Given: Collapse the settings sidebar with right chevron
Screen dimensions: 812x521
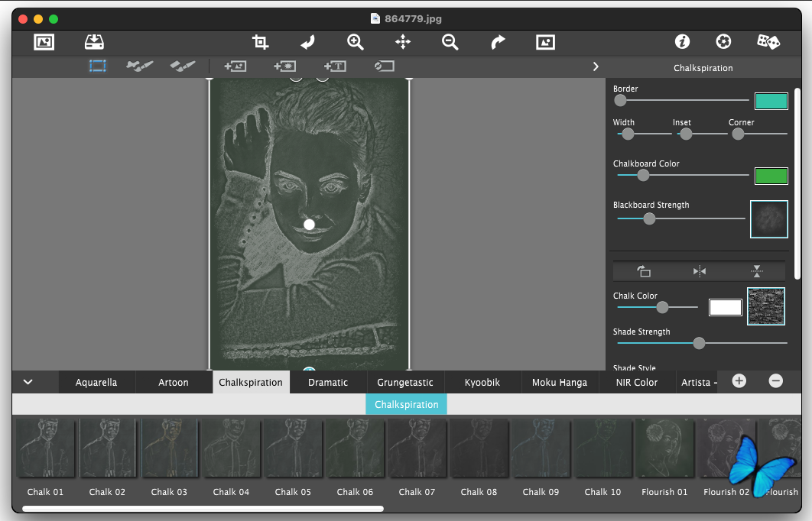Looking at the screenshot, I should click(x=596, y=66).
